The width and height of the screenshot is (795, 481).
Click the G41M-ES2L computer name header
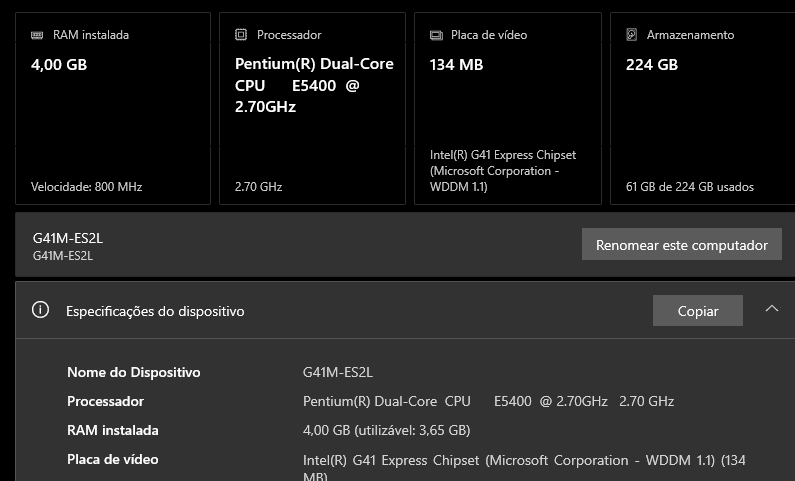(x=68, y=238)
